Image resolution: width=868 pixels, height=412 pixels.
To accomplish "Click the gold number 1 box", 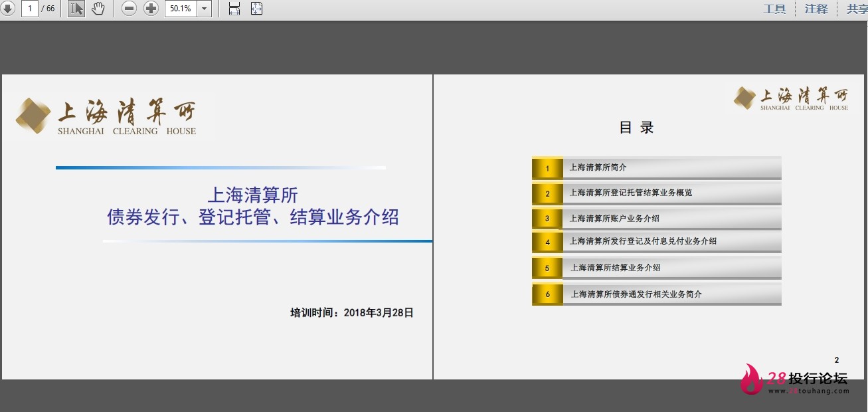I will tap(547, 168).
